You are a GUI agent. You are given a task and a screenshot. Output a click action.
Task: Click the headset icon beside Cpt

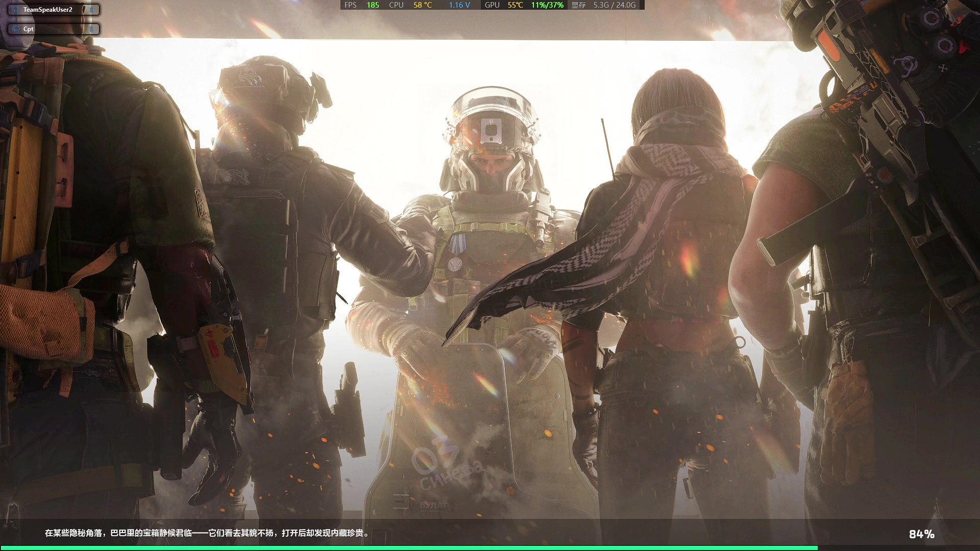point(15,29)
